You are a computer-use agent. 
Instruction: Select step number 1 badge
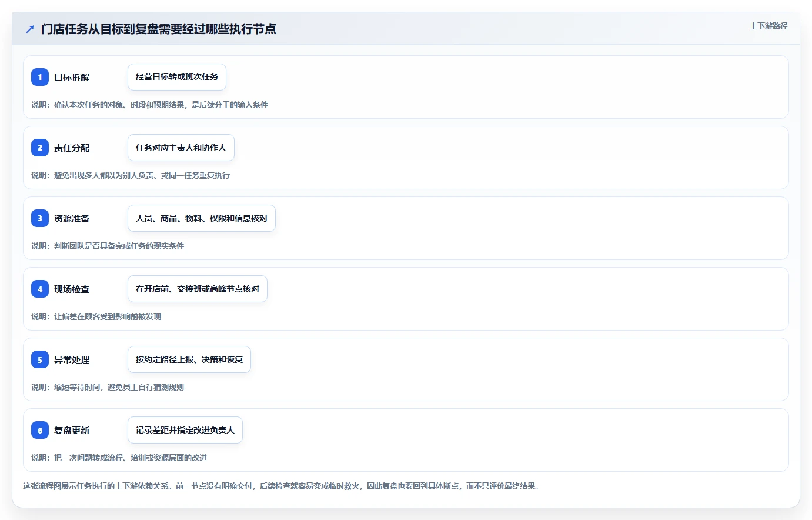point(40,77)
